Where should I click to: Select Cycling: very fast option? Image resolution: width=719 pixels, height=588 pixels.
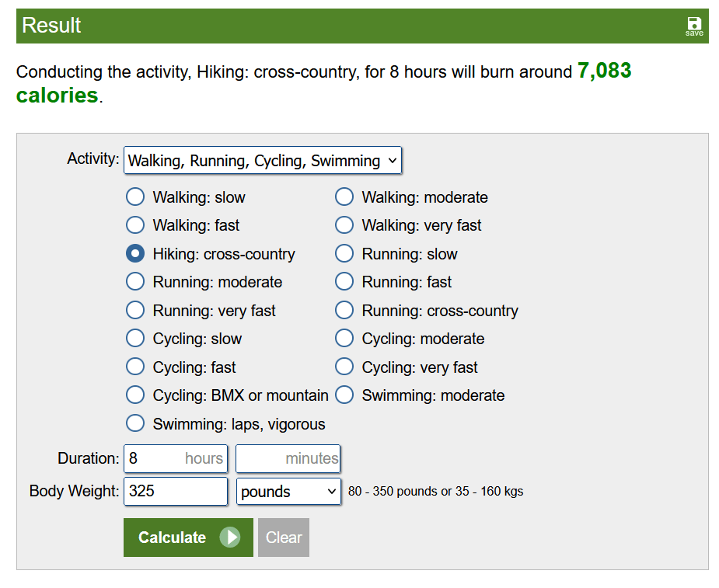point(344,367)
